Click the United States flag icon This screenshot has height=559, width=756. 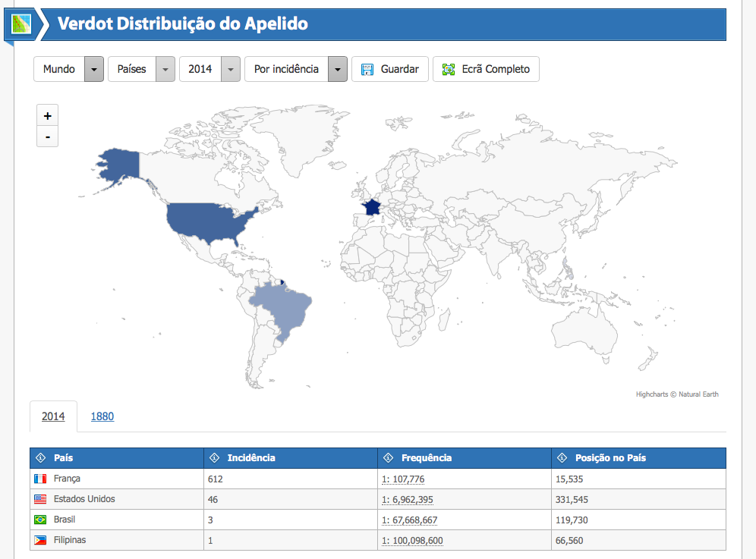coord(40,499)
